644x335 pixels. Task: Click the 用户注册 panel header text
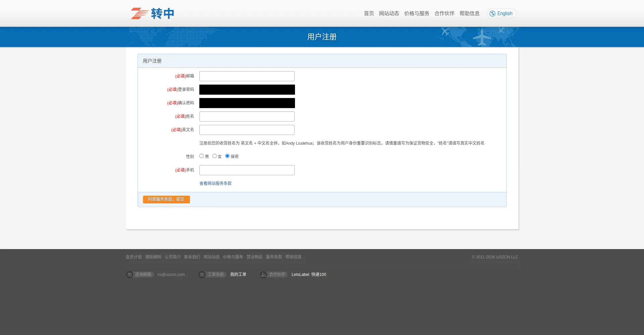(152, 61)
